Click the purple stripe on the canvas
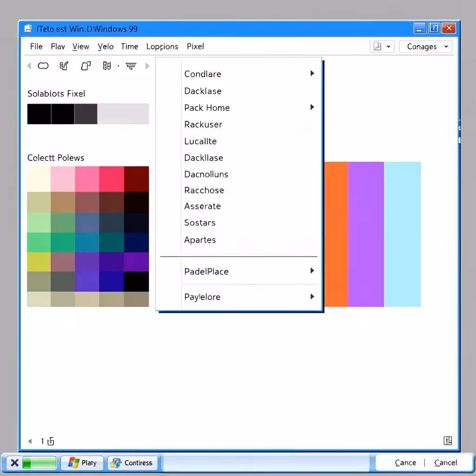Viewport: 476px width, 476px height. (x=366, y=234)
